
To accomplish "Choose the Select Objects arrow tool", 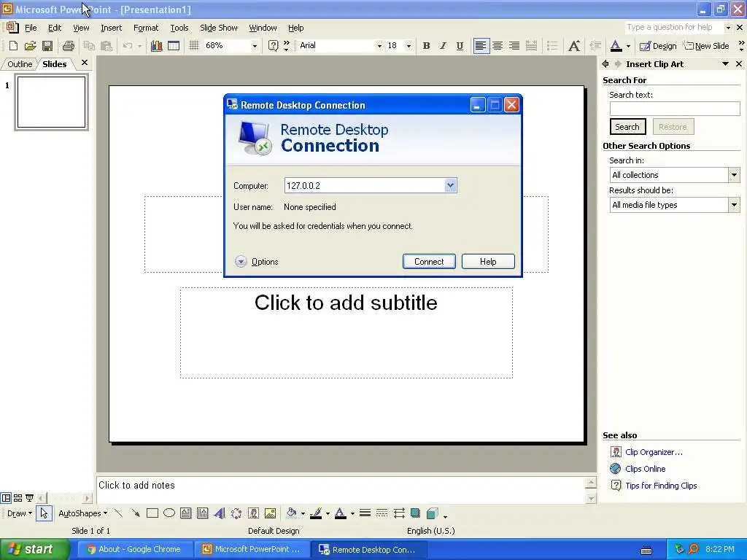I will tap(44, 513).
